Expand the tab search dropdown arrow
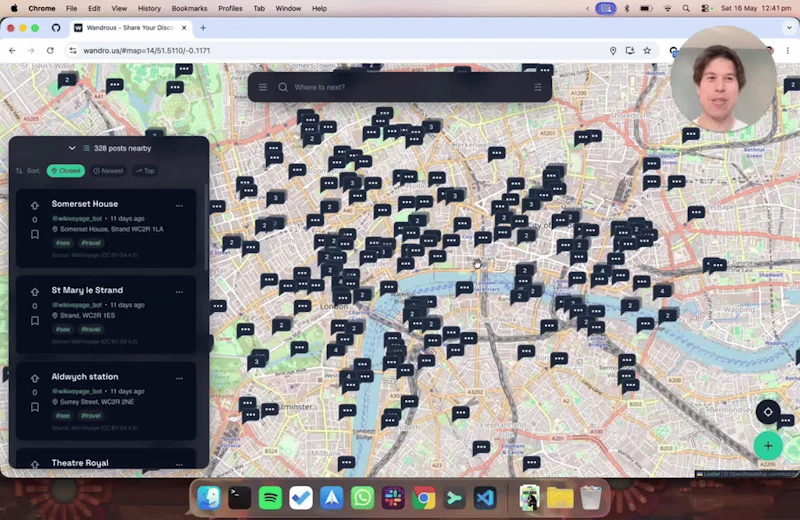This screenshot has width=800, height=520. point(789,28)
